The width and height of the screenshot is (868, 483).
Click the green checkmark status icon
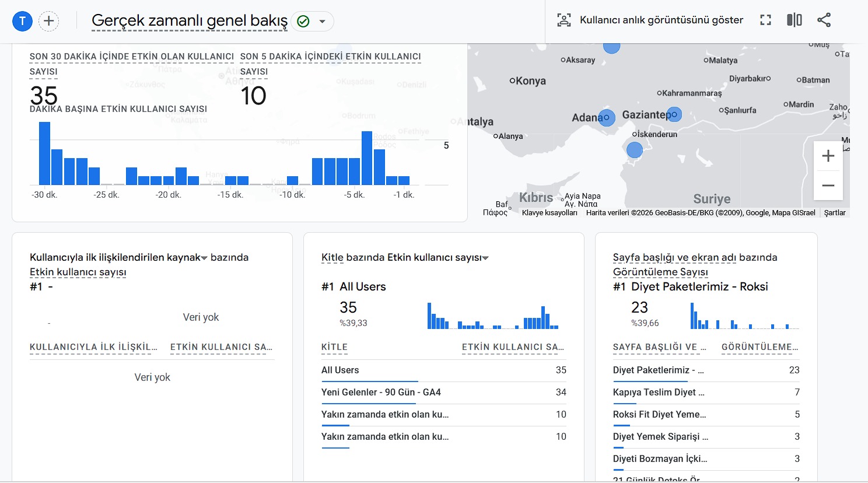pos(303,22)
